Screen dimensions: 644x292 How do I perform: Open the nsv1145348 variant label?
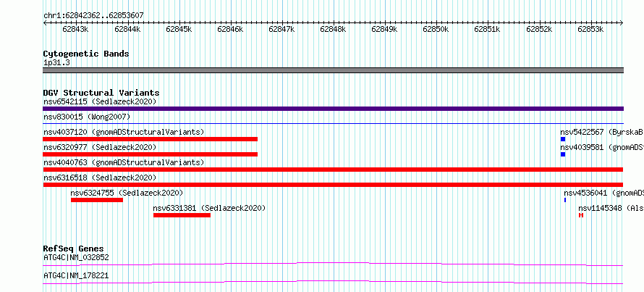(x=611, y=208)
